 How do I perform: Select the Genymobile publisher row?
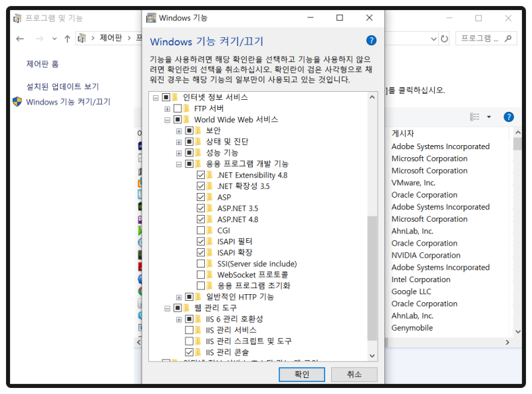[x=412, y=327]
